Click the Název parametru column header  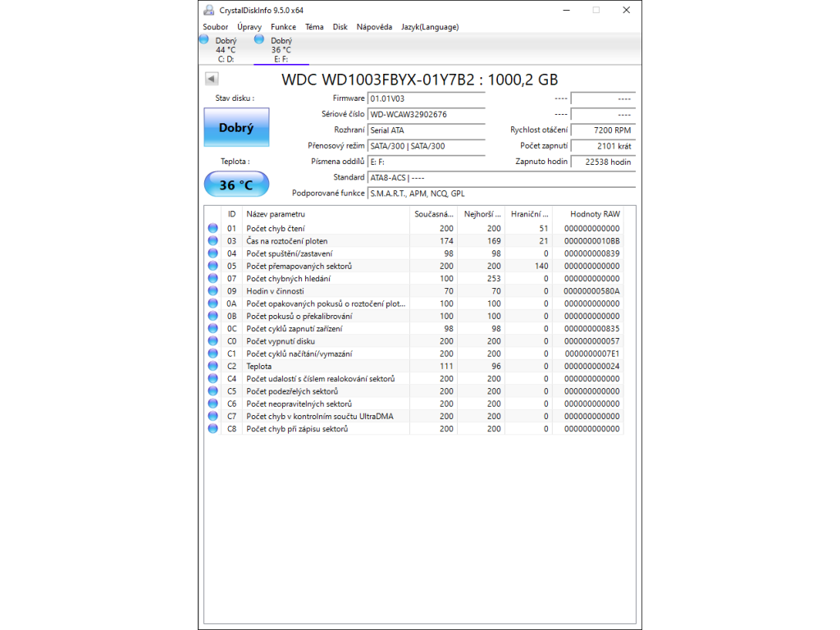pyautogui.click(x=326, y=213)
